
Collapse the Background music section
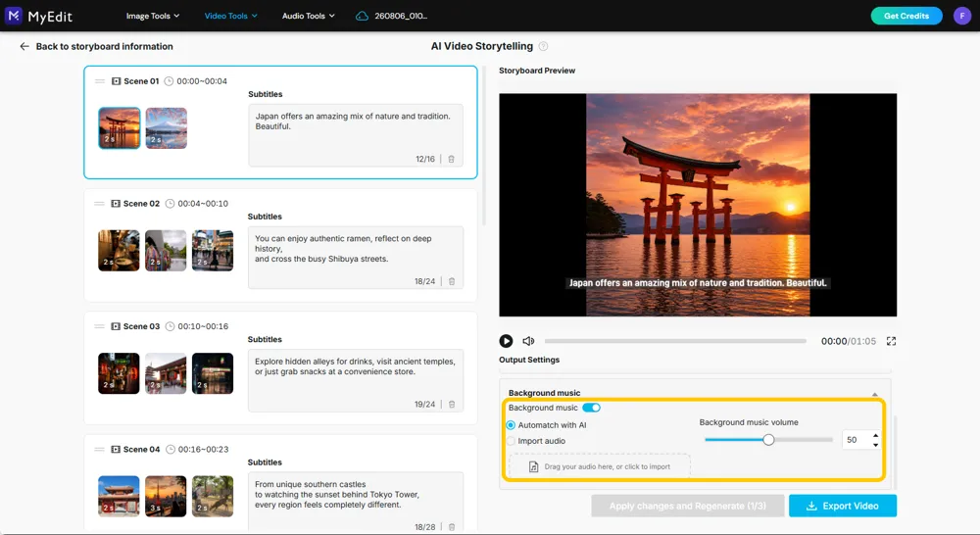coord(875,394)
